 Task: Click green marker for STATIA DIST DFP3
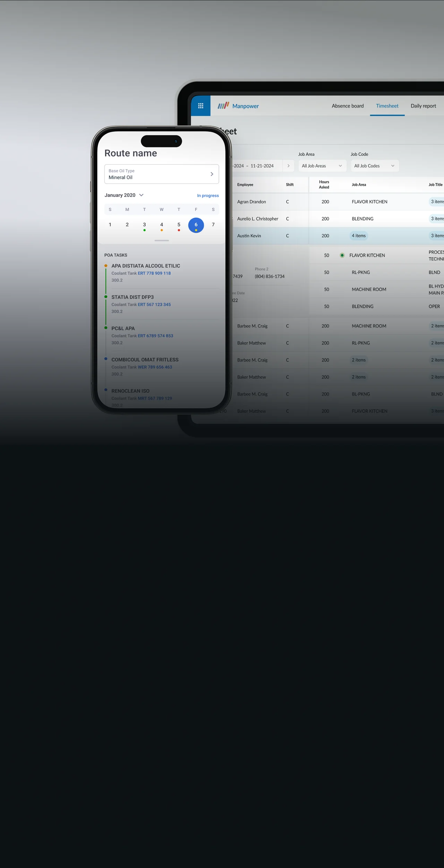pyautogui.click(x=106, y=297)
